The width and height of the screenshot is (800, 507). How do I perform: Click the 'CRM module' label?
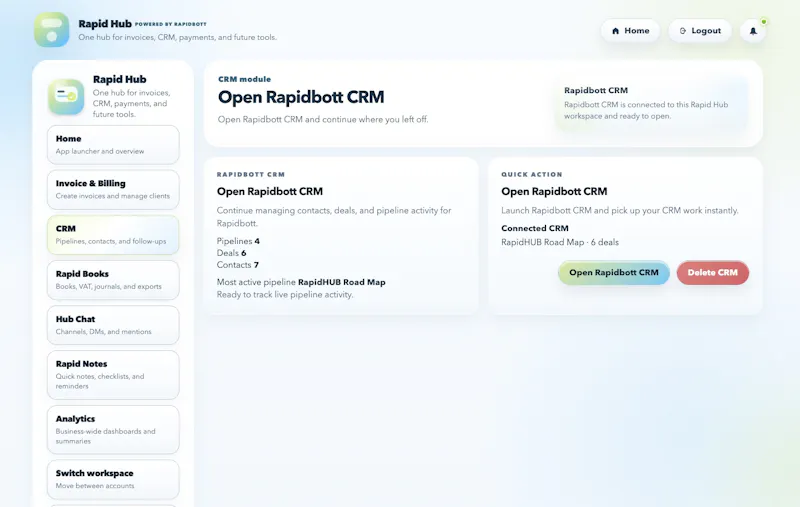click(x=244, y=79)
